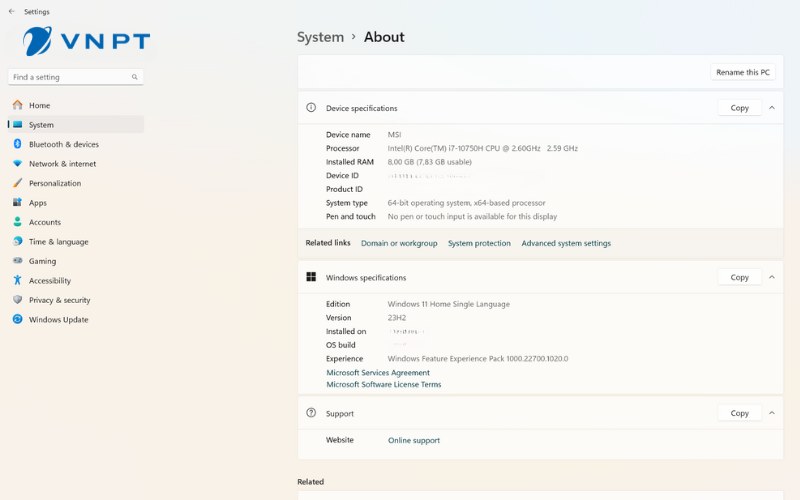Click the Find a setting search box
The width and height of the screenshot is (800, 500).
70,77
